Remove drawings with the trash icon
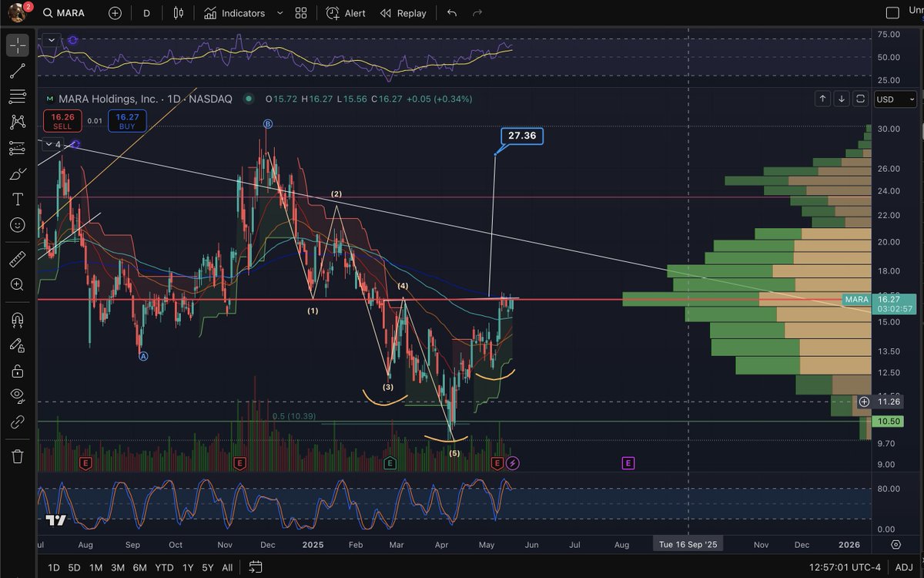The height and width of the screenshot is (578, 924). tap(18, 456)
